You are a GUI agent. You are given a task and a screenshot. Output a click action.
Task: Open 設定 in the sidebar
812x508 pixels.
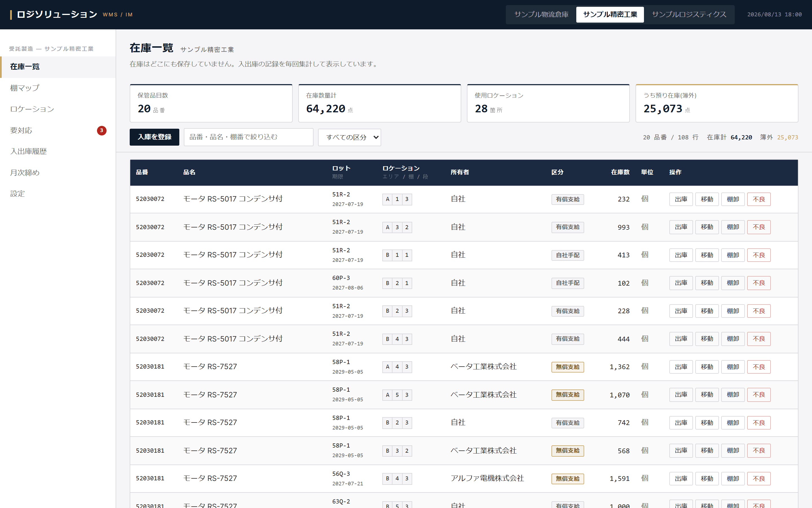pos(58,194)
